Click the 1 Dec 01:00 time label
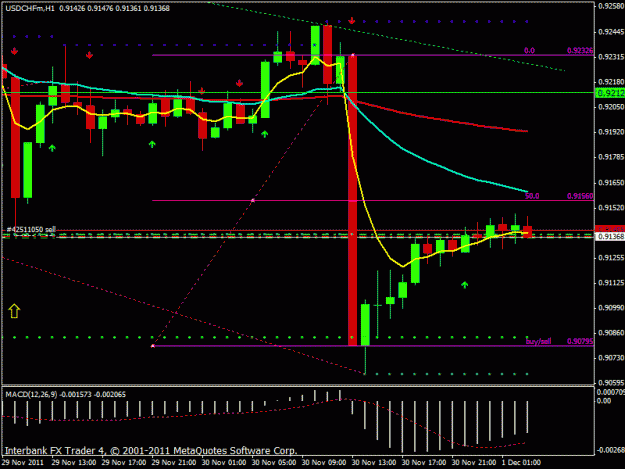This screenshot has height=469, width=625. point(521,463)
